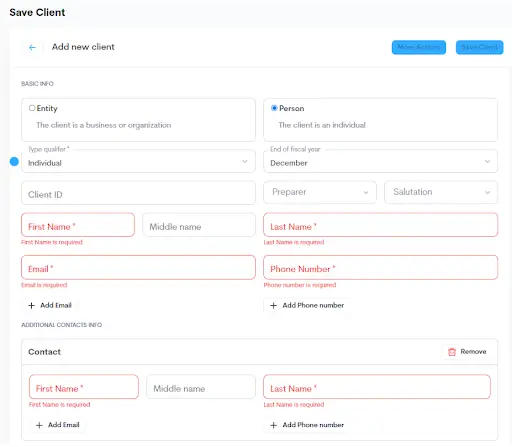Screen dimensions: 512x447
Task: Click the Middle name field in Basic Info
Action: (x=199, y=225)
